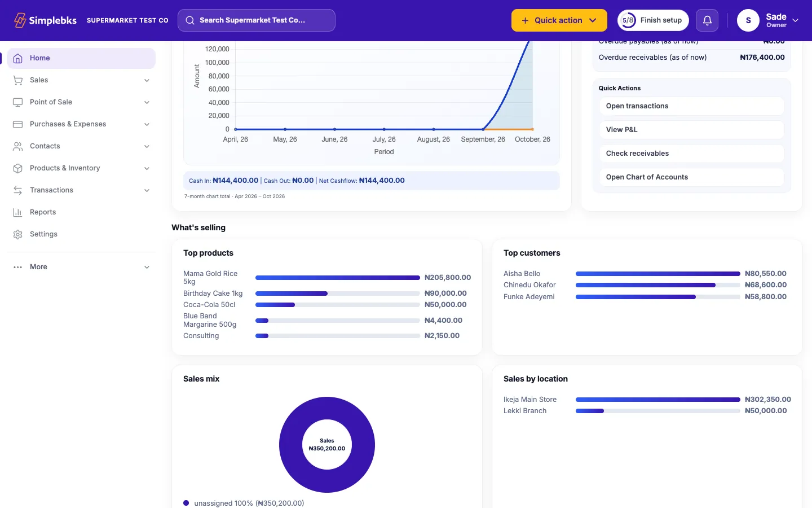The image size is (812, 508).
Task: Click the Sales cart icon
Action: coord(18,80)
